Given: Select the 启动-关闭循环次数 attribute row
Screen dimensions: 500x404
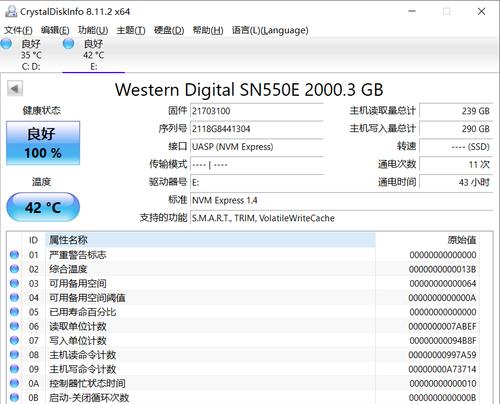Looking at the screenshot, I should pos(243,398).
